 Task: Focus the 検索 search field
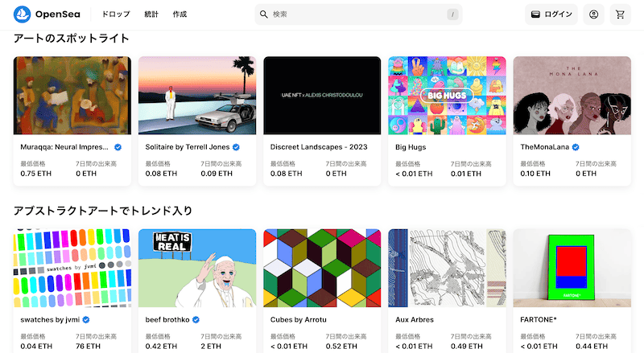click(358, 14)
